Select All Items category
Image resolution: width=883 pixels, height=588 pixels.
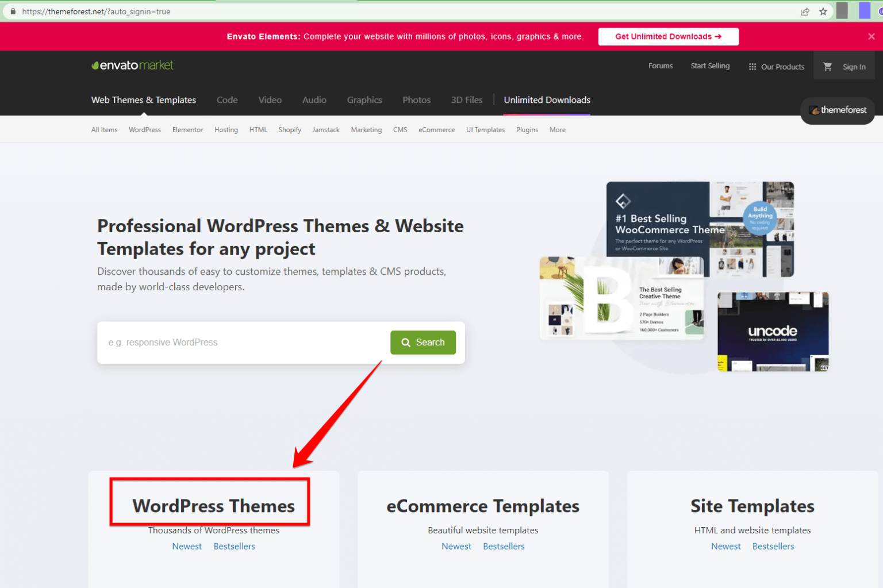coord(104,130)
